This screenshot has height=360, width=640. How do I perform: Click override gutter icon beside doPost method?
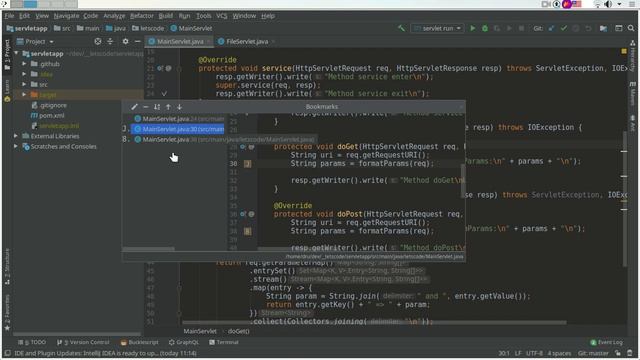(243, 214)
